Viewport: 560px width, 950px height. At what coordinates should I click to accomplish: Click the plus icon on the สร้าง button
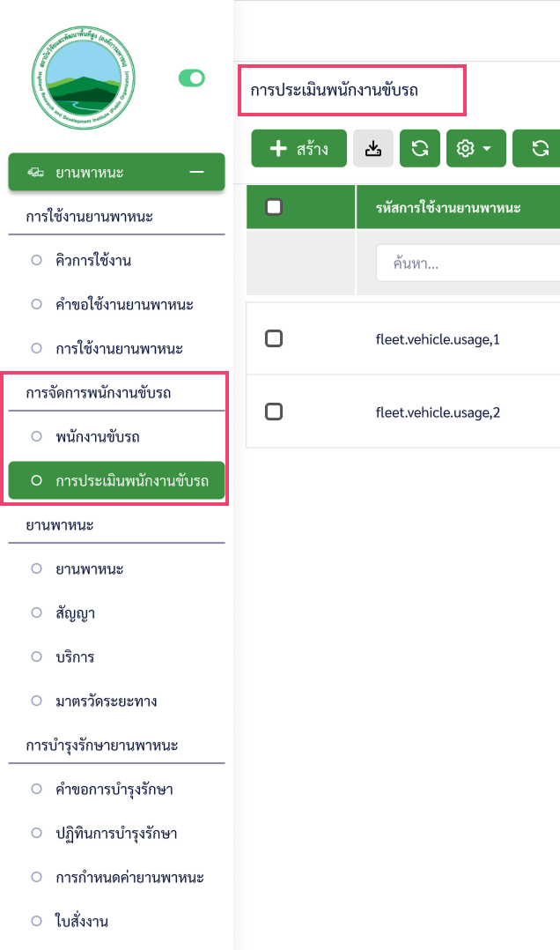pos(278,149)
